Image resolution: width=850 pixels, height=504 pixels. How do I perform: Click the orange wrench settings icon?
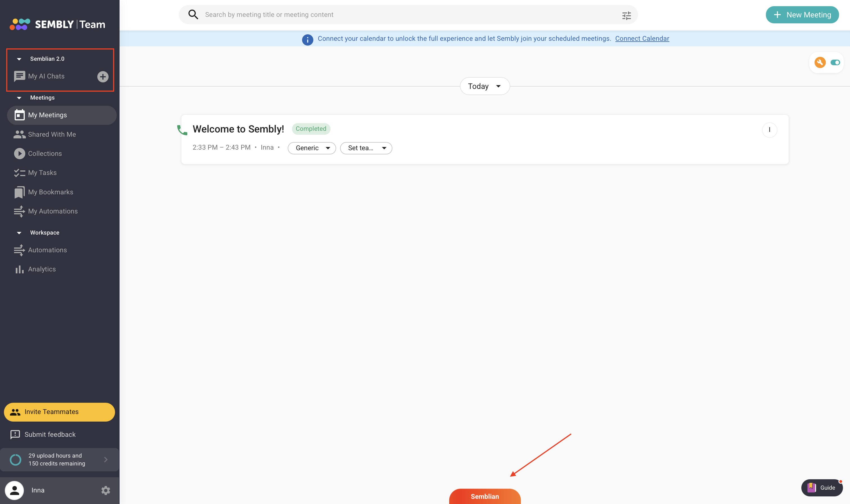[x=820, y=62]
